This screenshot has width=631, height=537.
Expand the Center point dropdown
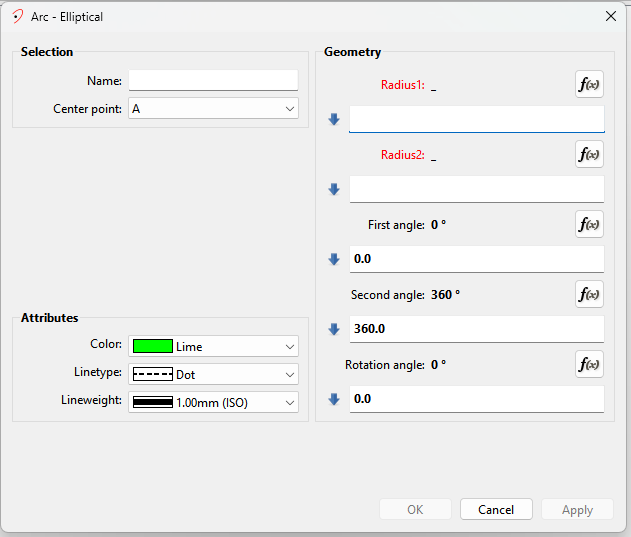[x=289, y=108]
